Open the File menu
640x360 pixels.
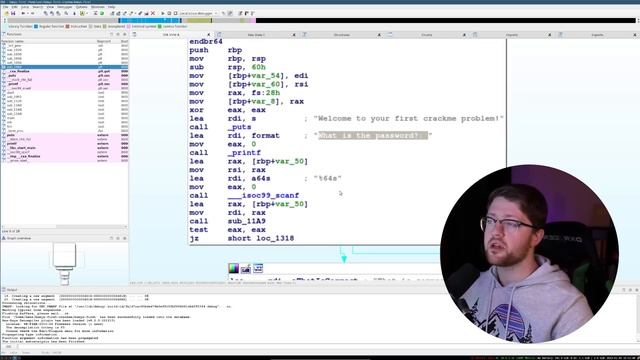tap(5, 7)
